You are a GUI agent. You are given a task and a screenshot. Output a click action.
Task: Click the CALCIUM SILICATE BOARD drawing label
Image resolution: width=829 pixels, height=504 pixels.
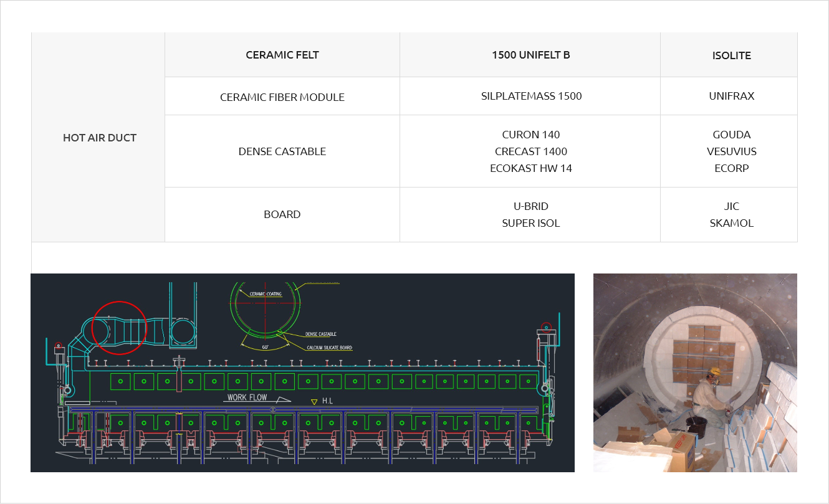pos(330,348)
